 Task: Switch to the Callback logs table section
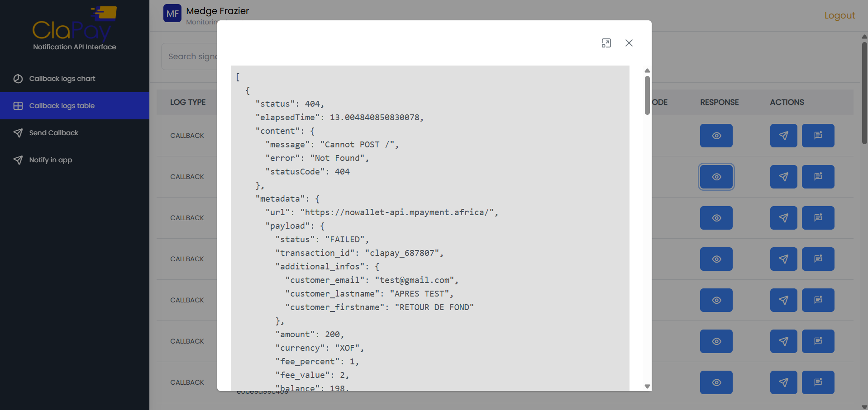point(62,105)
